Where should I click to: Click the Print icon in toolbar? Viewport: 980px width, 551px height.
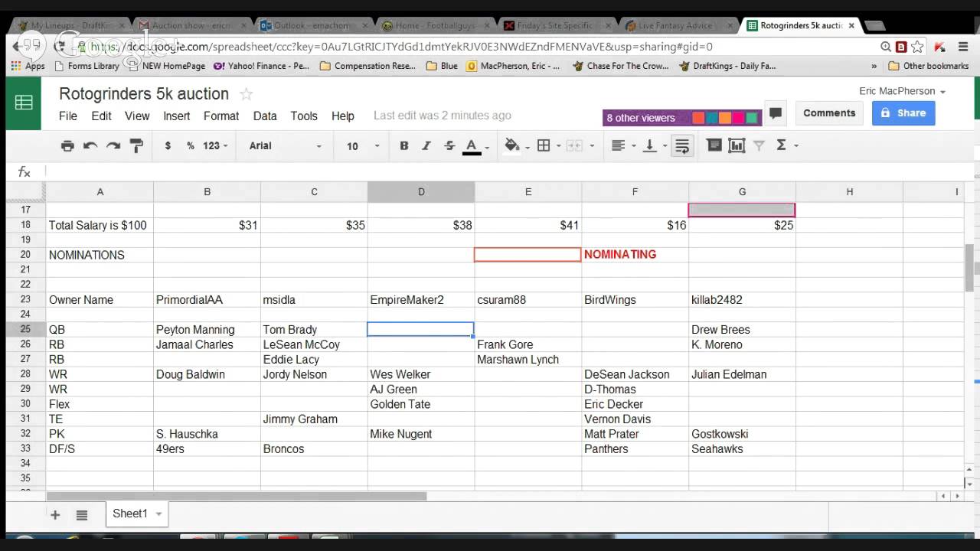click(67, 145)
